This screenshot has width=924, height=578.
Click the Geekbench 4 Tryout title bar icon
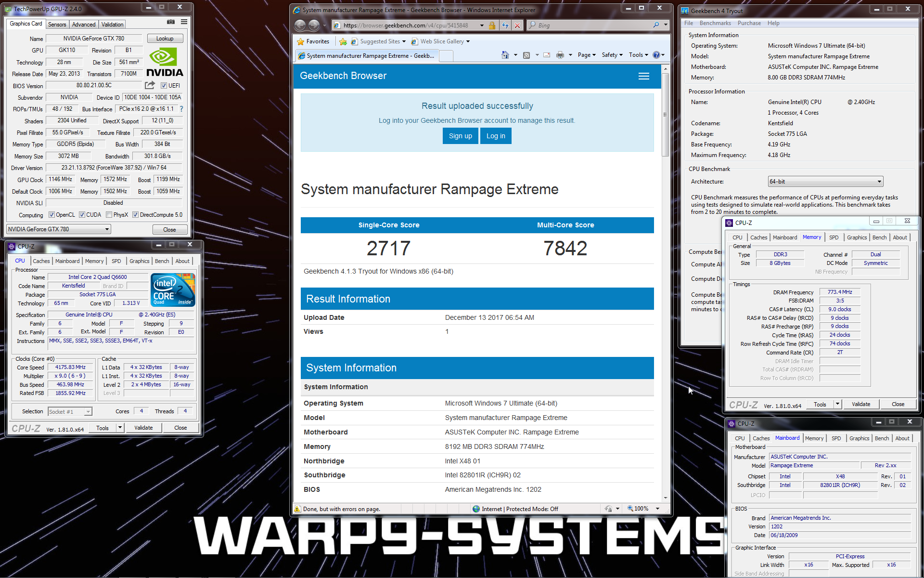point(685,11)
